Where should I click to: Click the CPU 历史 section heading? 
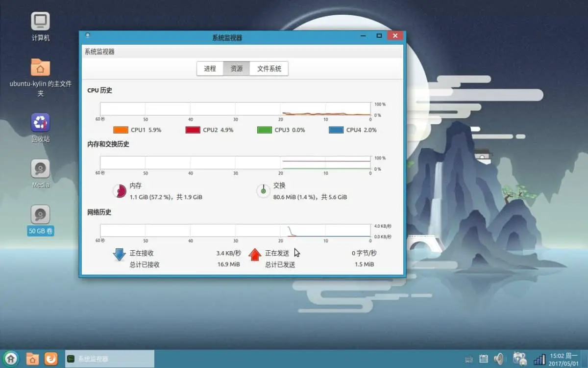click(100, 90)
